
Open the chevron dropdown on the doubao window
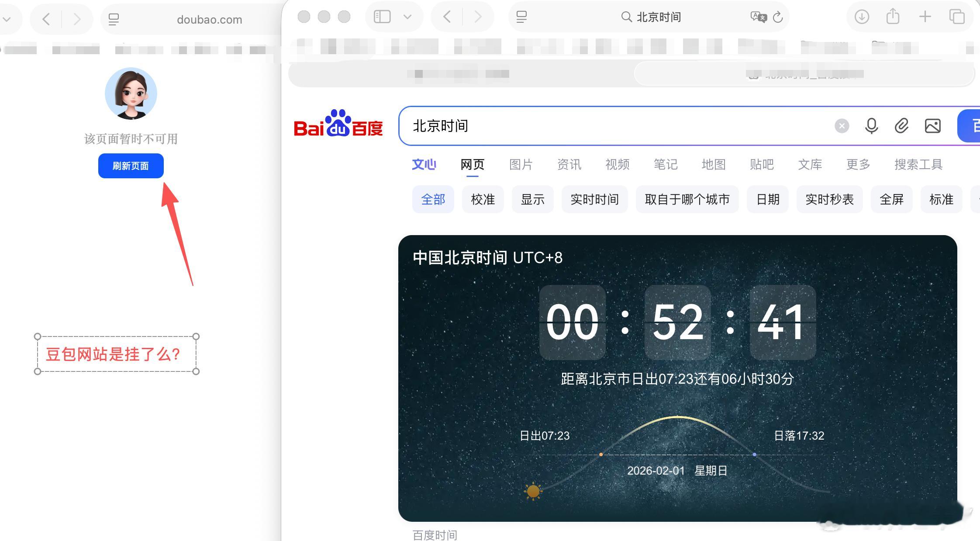pos(6,19)
